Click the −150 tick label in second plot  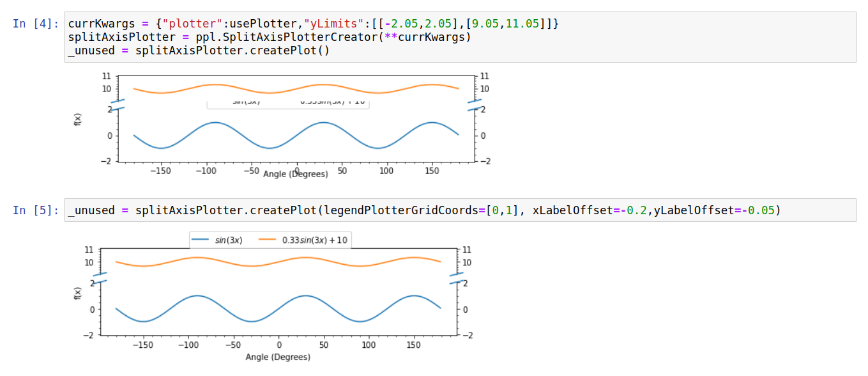[x=142, y=345]
